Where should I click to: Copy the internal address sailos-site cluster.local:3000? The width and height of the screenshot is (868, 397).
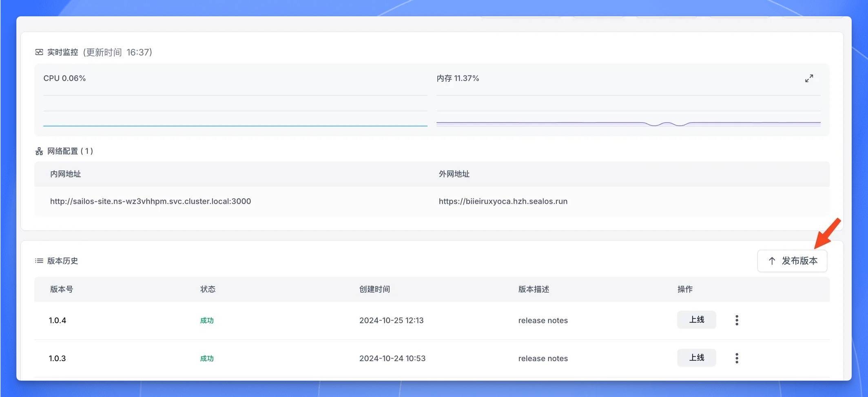pos(151,201)
